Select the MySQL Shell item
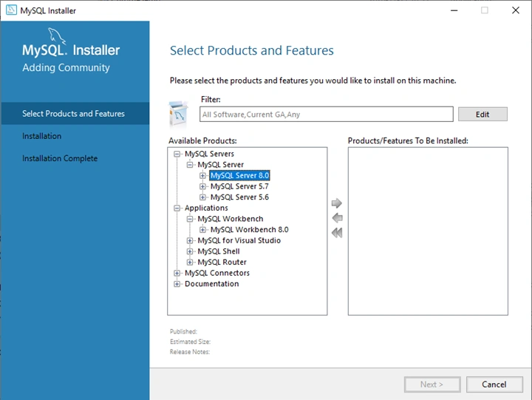 point(219,251)
